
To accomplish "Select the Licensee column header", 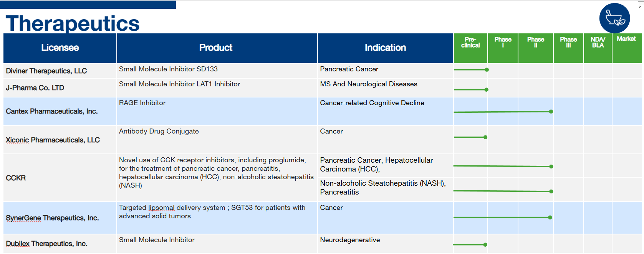I will point(60,48).
